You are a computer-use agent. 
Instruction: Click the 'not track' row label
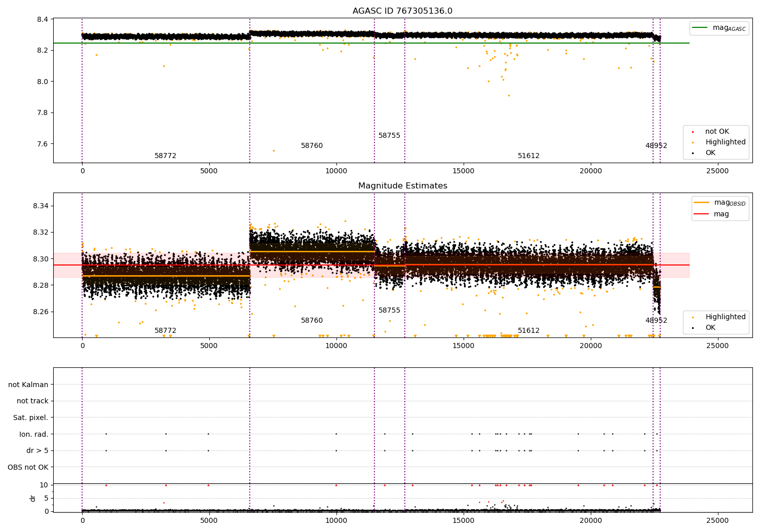tap(32, 401)
